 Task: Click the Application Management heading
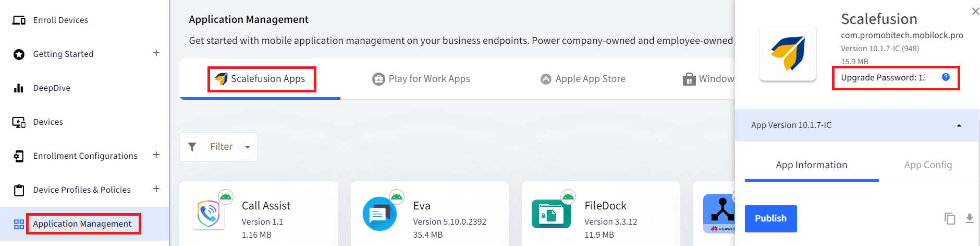[x=249, y=19]
